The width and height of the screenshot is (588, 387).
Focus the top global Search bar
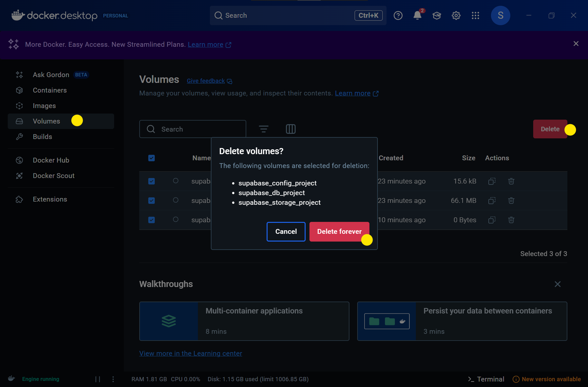tap(298, 15)
